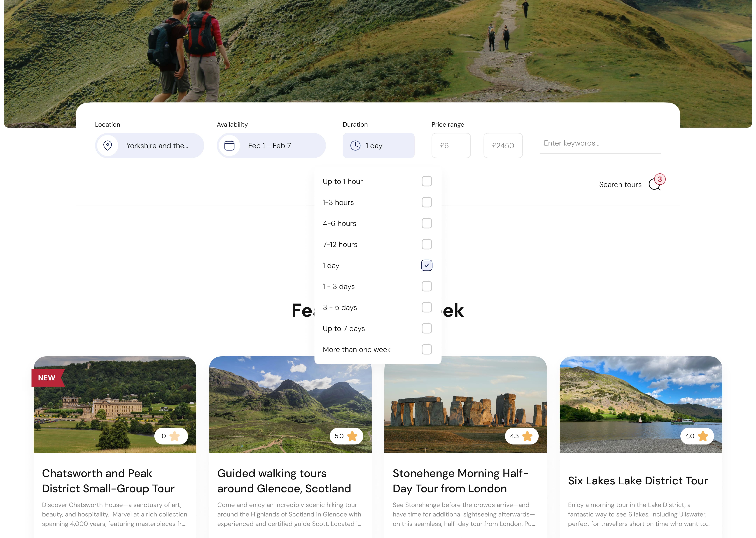Click the '3 - 5 days' option label

point(340,307)
